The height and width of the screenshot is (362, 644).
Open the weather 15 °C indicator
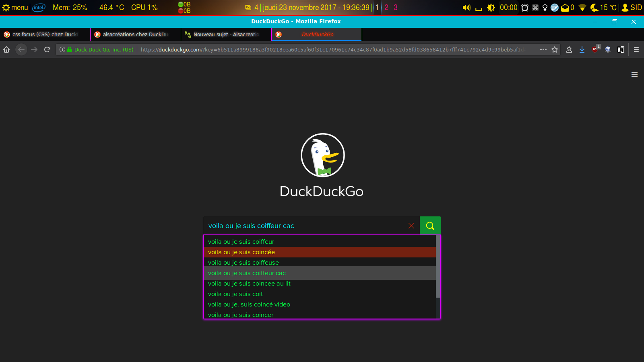[603, 8]
